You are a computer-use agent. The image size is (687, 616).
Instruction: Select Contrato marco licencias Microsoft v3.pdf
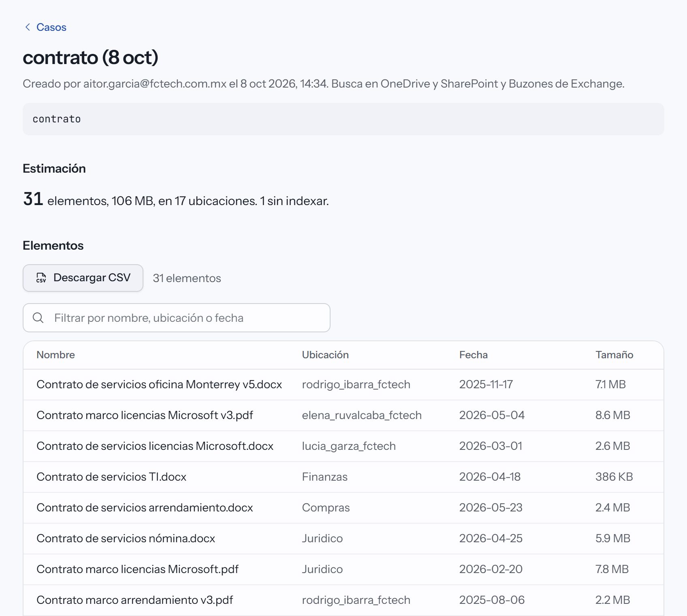click(145, 415)
